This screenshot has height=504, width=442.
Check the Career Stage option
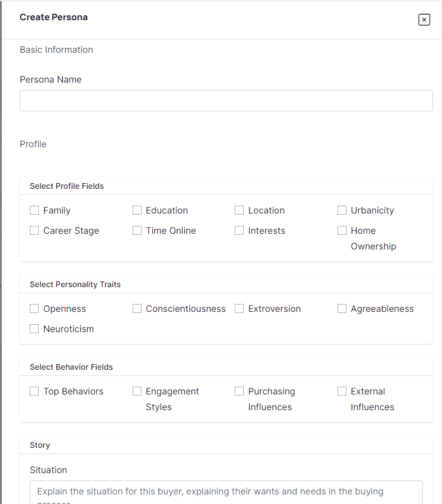pyautogui.click(x=34, y=230)
